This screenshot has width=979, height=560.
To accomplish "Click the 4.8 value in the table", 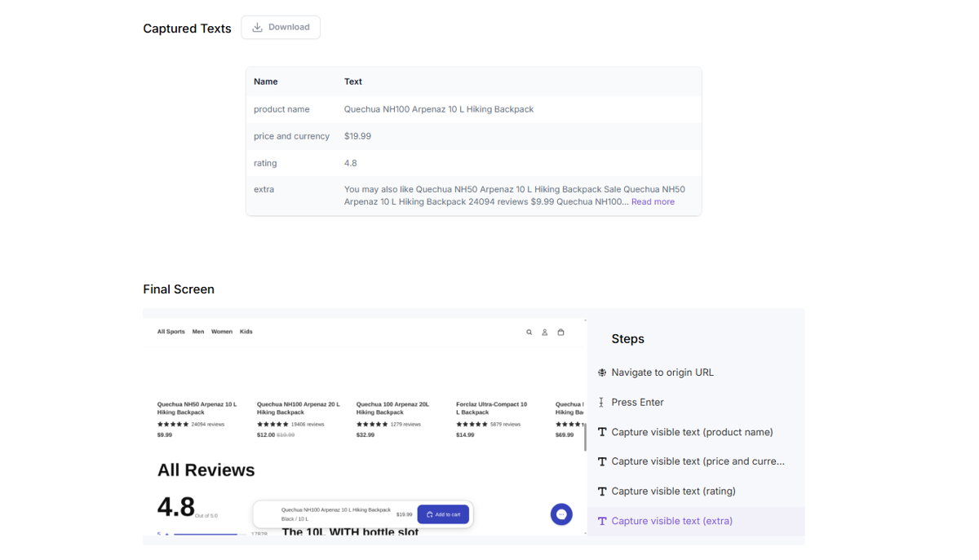I will [x=351, y=163].
